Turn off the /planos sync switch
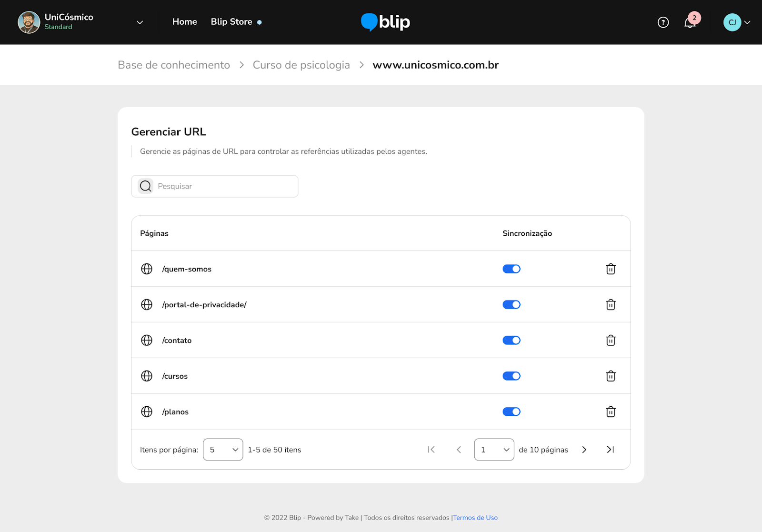The width and height of the screenshot is (762, 532). pyautogui.click(x=511, y=412)
